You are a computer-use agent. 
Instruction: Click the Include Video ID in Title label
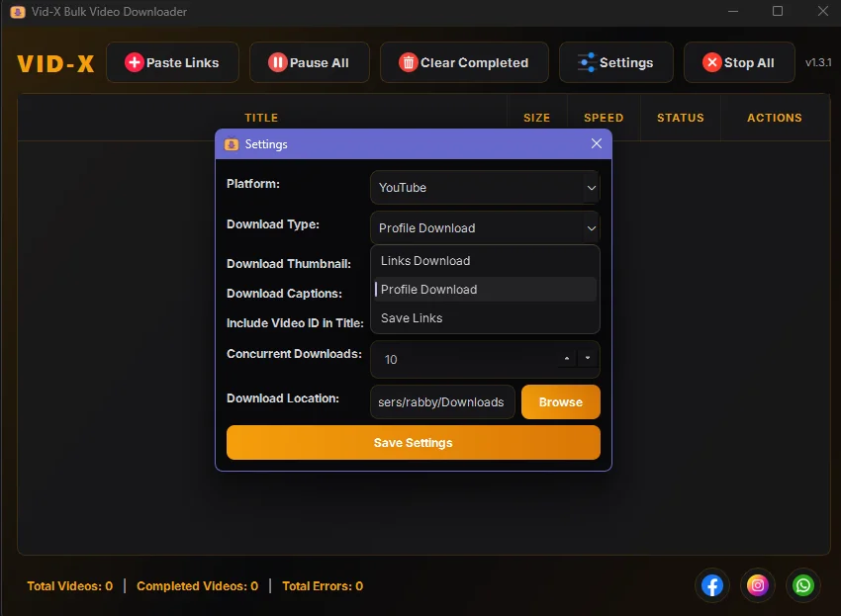tap(295, 322)
